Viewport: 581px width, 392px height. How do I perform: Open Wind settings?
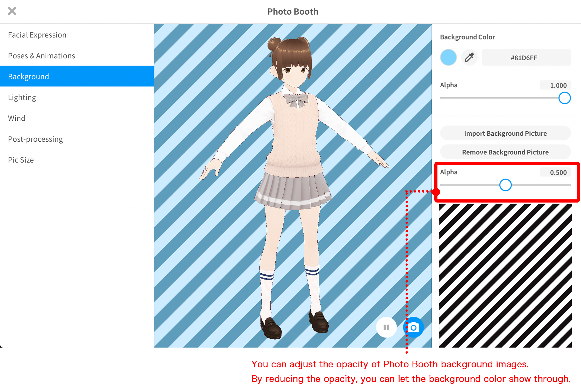coord(77,118)
